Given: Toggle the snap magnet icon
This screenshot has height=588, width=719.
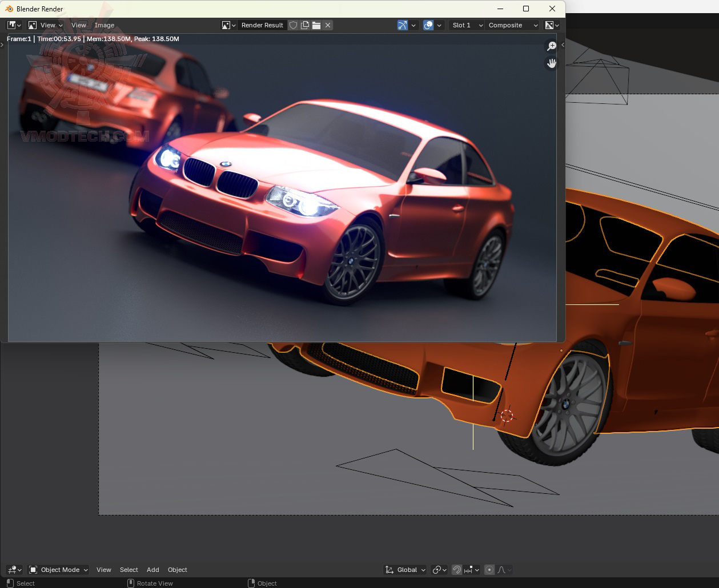Looking at the screenshot, I should point(456,570).
